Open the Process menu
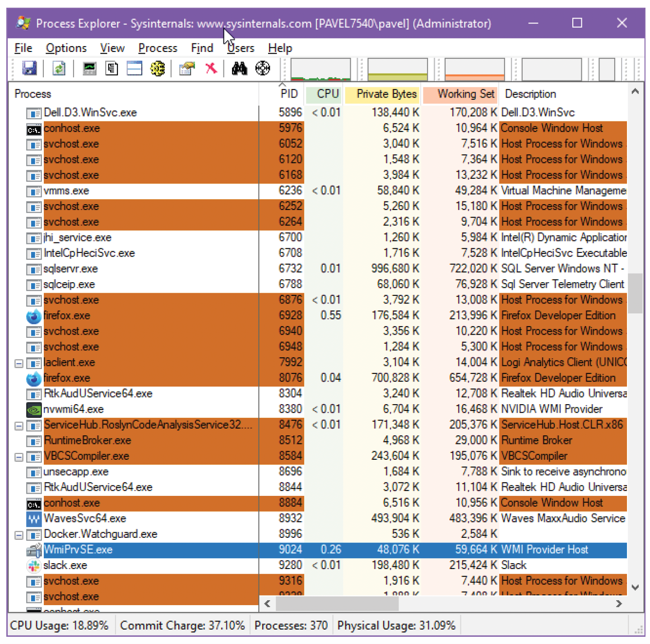 tap(158, 48)
